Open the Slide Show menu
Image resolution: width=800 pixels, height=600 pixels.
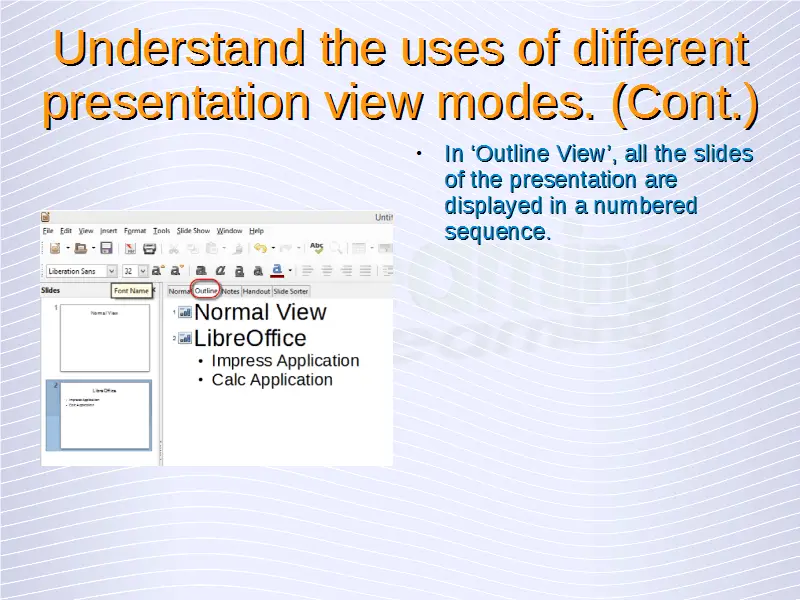point(193,230)
